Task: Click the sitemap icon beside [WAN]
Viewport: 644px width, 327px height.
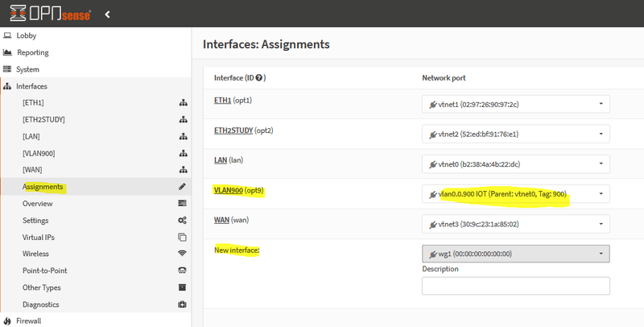Action: coord(182,170)
